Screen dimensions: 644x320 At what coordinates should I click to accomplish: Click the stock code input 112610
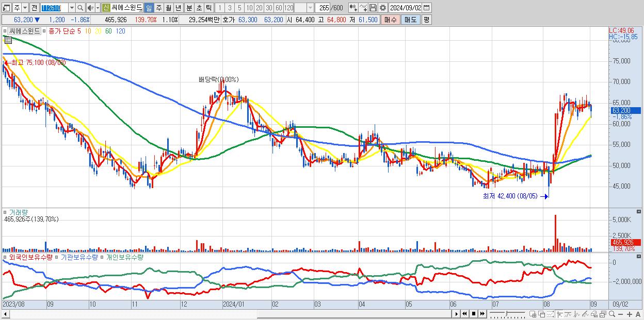tap(54, 8)
